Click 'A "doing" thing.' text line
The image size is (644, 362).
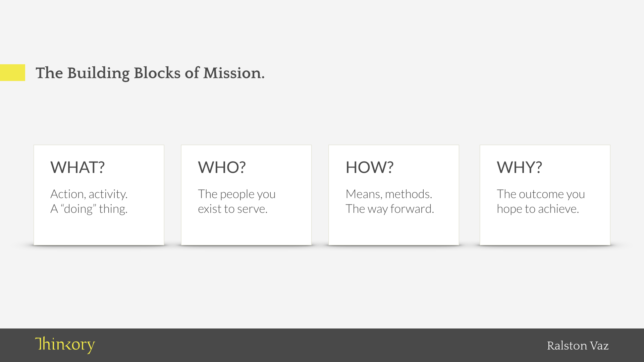89,209
